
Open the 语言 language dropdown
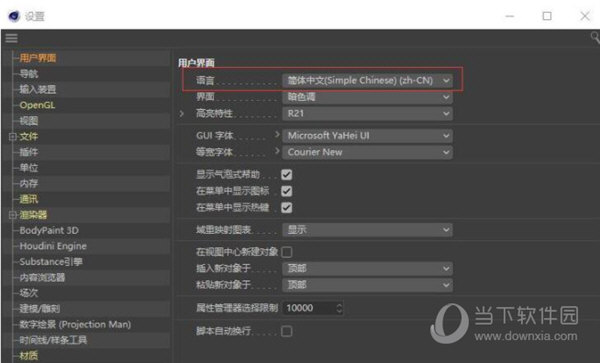click(367, 81)
